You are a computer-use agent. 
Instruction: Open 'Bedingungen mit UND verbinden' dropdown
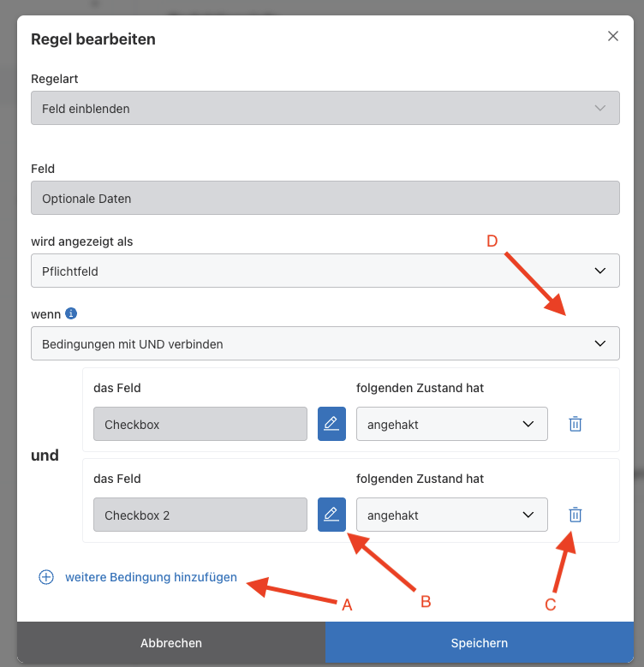[x=325, y=343]
